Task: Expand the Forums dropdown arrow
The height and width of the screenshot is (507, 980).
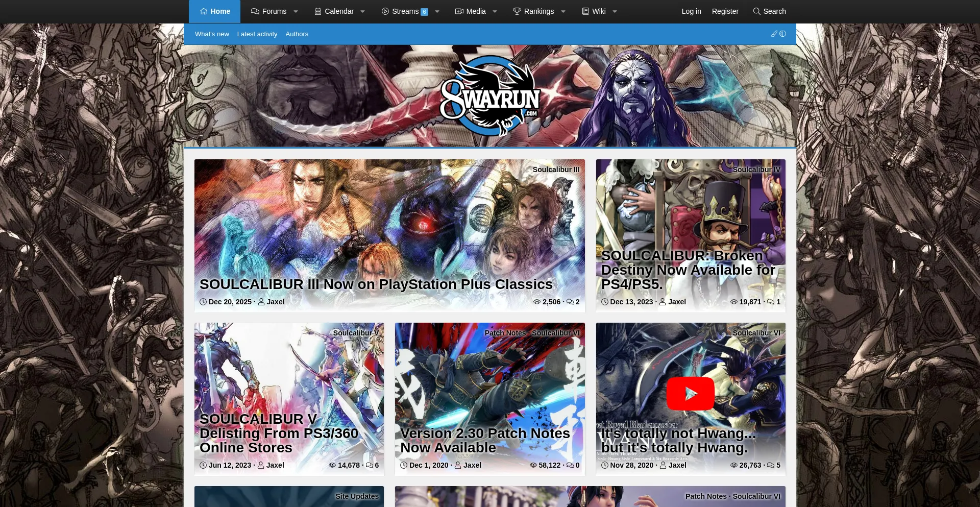Action: [x=296, y=11]
